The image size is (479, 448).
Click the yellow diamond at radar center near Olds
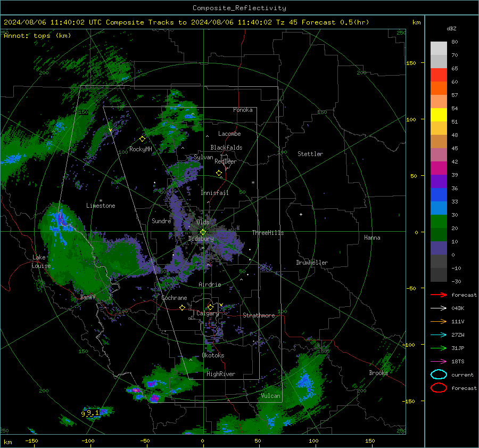[203, 232]
